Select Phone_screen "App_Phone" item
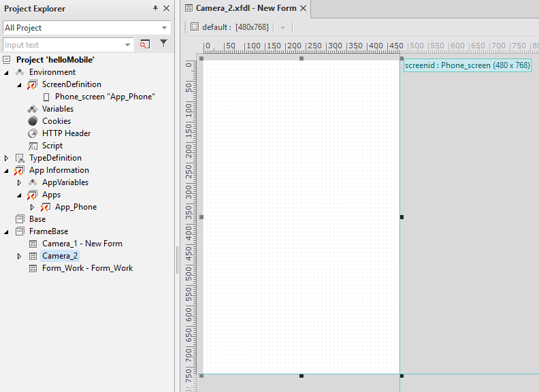 (x=105, y=97)
